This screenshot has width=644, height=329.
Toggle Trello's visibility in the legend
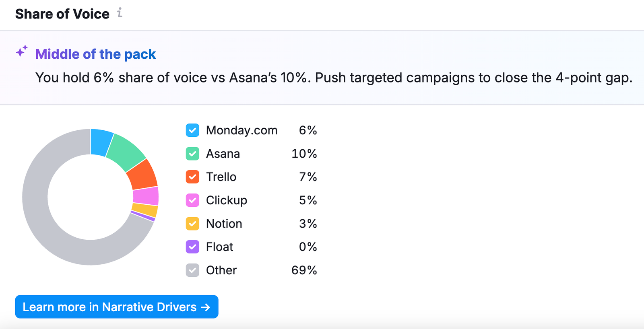192,177
